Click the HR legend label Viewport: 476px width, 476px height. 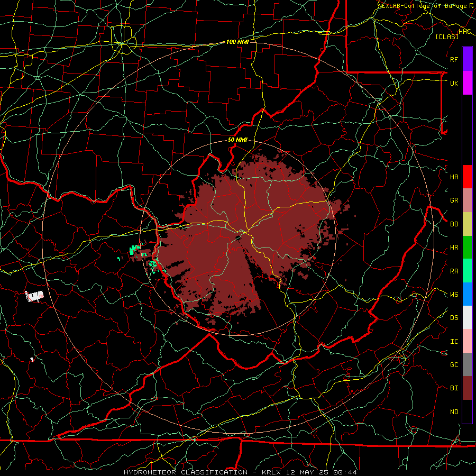pos(454,248)
